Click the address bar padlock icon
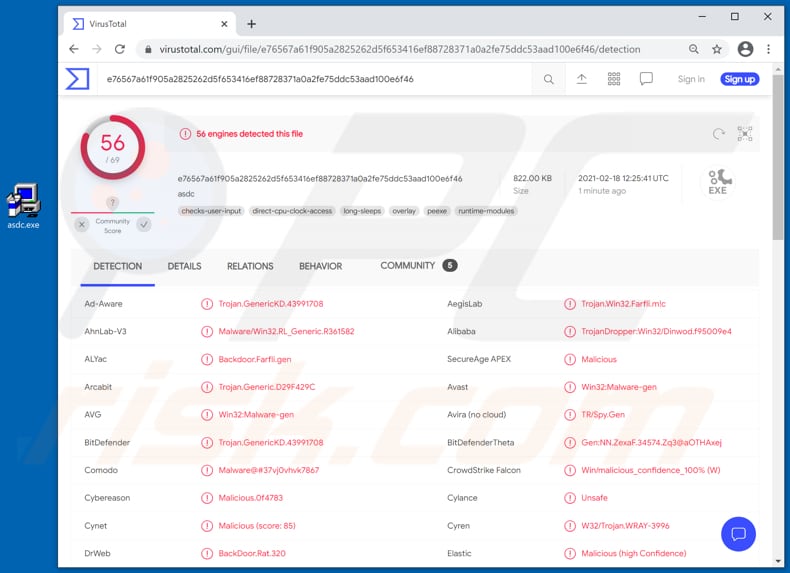Screen dimensions: 790x573 point(148,49)
